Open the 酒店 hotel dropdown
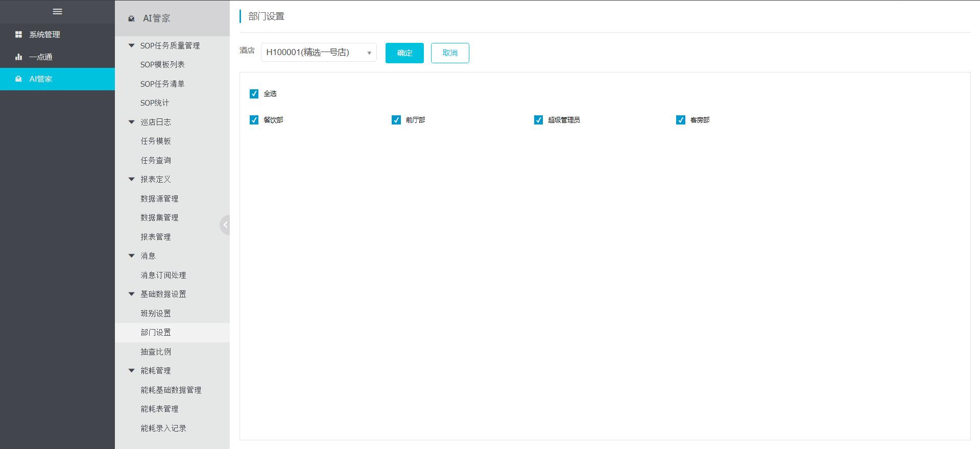 tap(319, 53)
